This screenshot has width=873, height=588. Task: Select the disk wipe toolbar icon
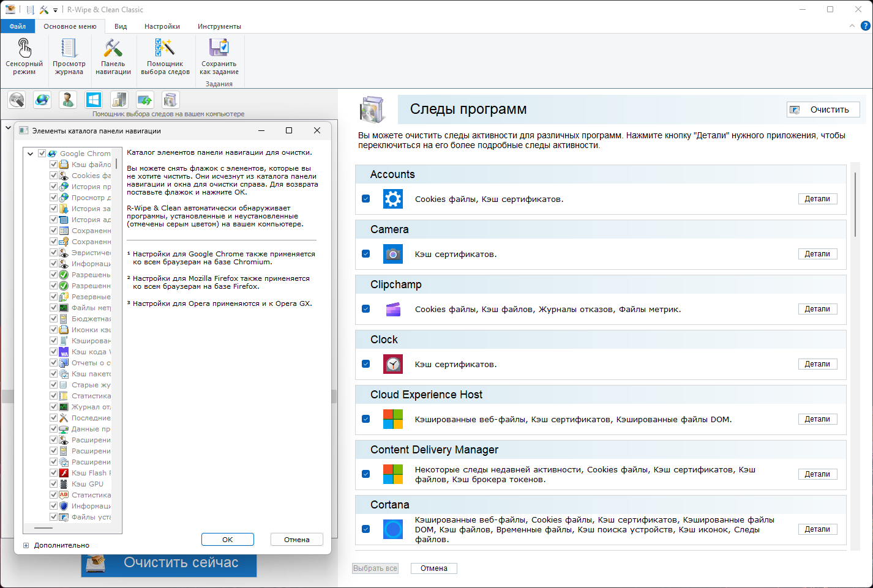coord(17,100)
